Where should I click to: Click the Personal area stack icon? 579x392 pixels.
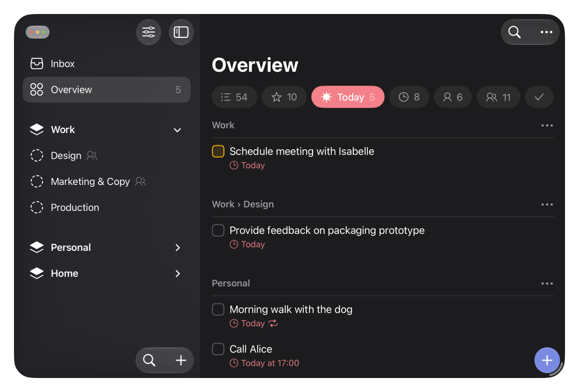37,247
